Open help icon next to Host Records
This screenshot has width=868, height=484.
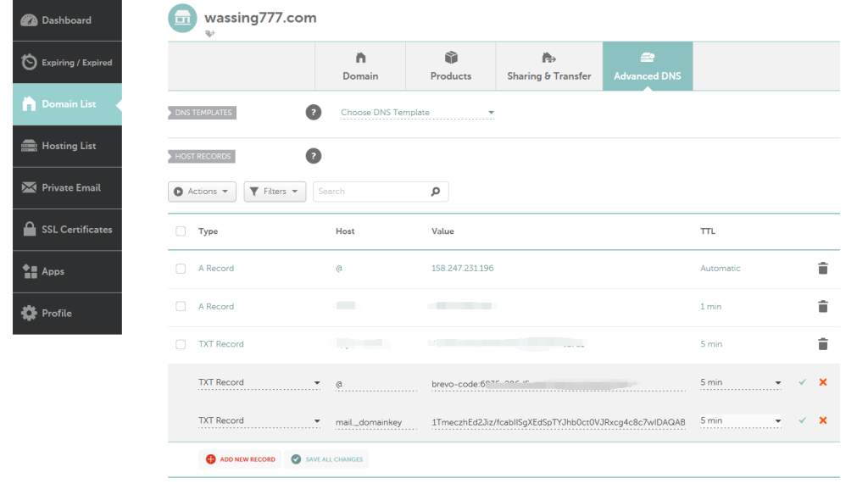coord(314,156)
